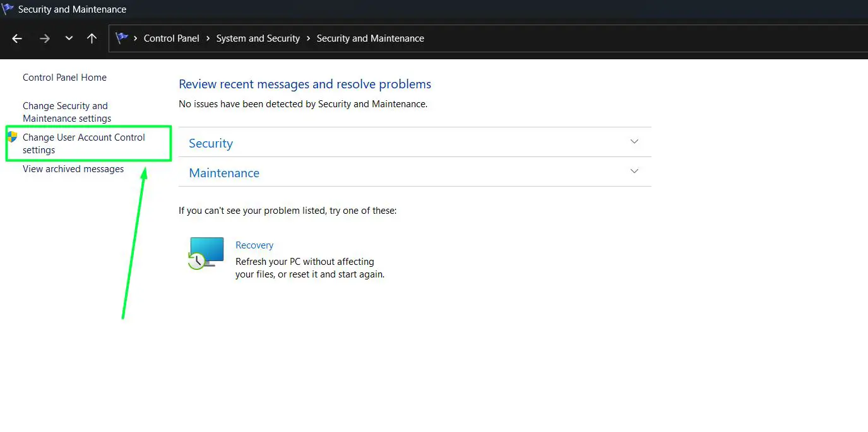The width and height of the screenshot is (868, 432).
Task: Select Control Panel Home in the sidebar
Action: [64, 77]
